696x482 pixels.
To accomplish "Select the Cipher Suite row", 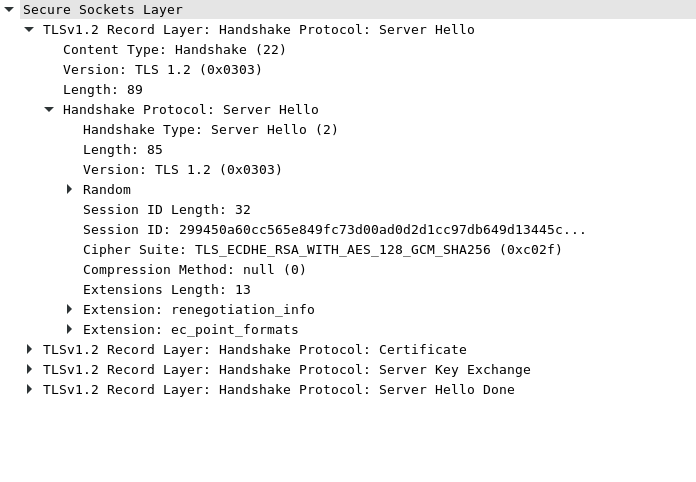I will click(322, 250).
